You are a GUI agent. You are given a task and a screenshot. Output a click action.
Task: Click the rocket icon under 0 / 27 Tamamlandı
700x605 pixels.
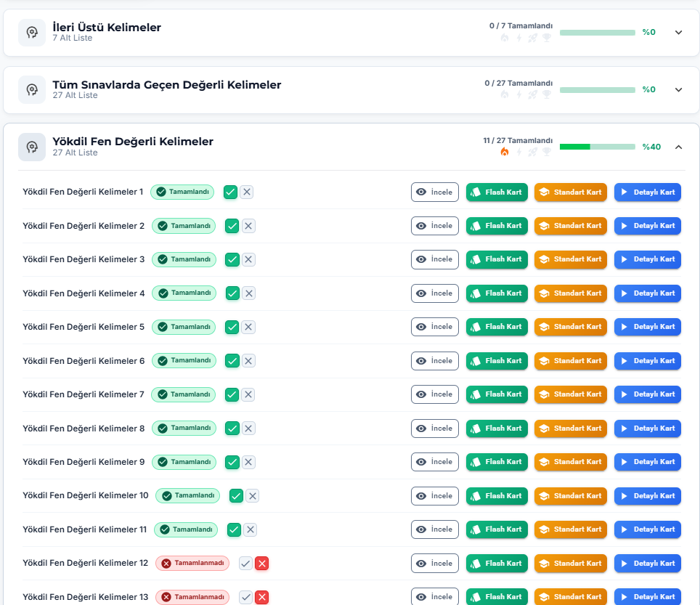point(532,94)
